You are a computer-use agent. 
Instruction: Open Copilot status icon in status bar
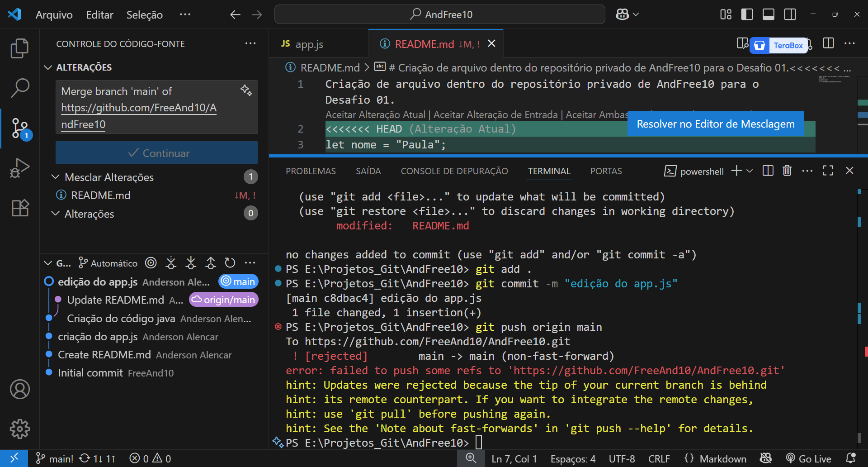click(766, 458)
